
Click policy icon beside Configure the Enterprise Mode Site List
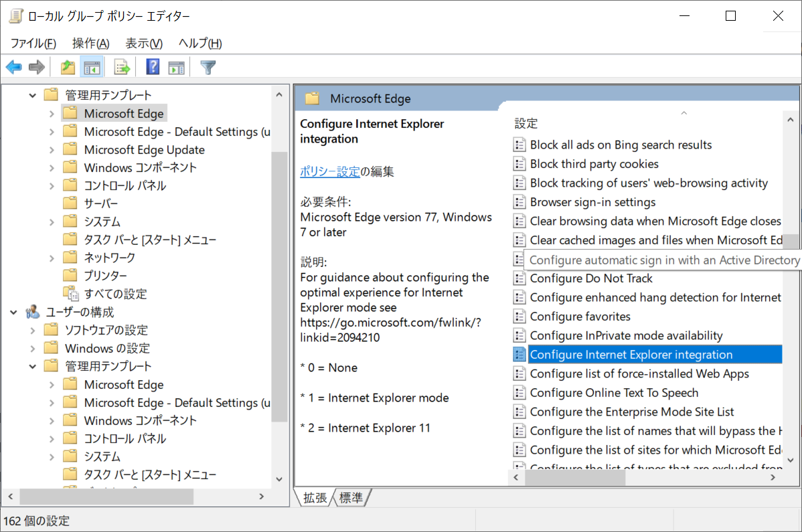coord(519,412)
